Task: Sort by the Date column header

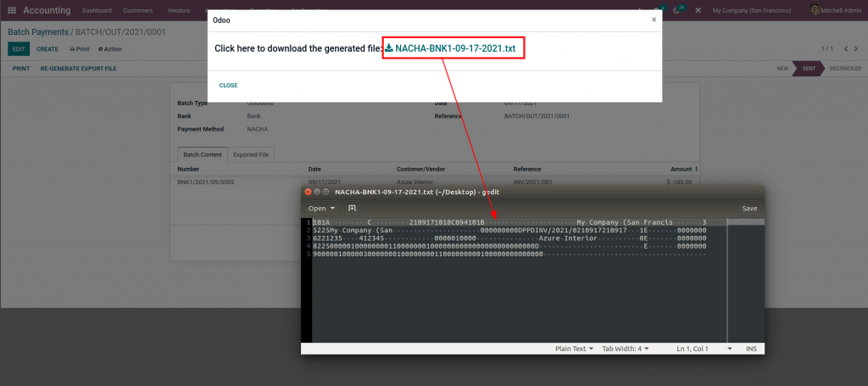Action: (314, 169)
